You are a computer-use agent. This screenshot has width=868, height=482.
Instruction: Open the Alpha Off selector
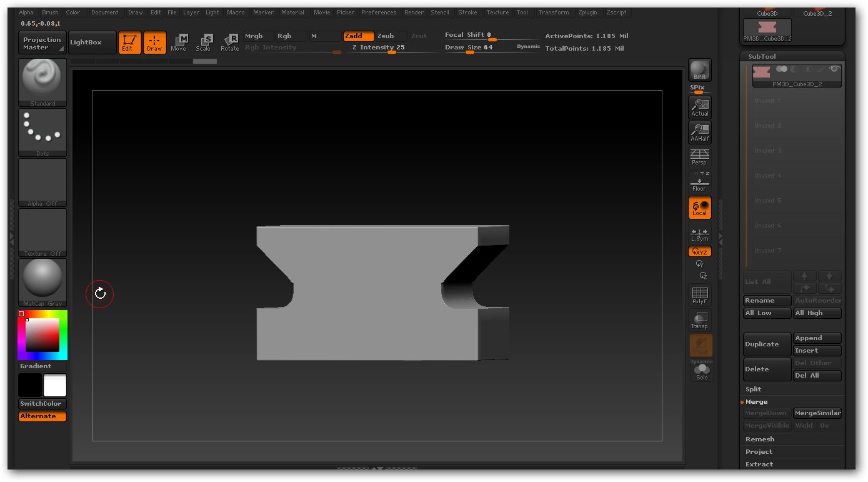click(42, 183)
